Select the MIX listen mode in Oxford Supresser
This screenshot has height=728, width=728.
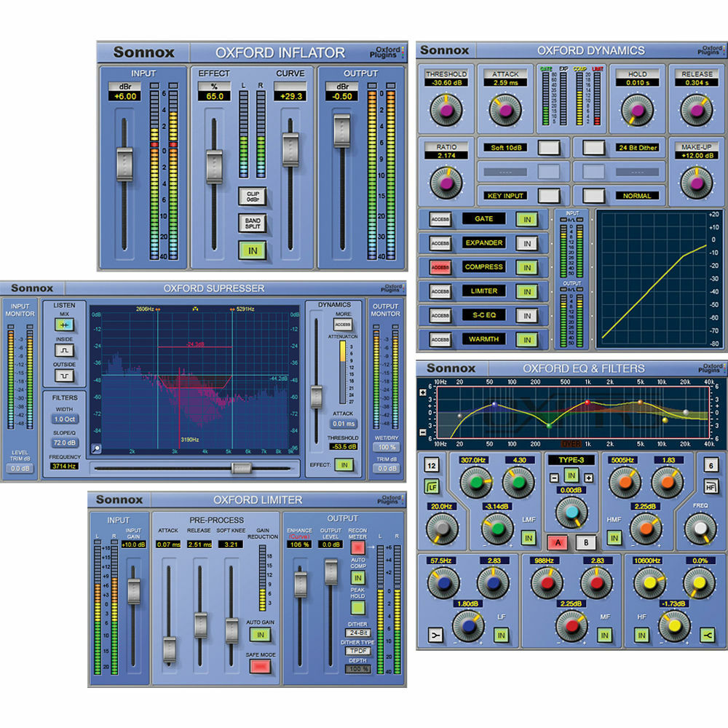pyautogui.click(x=64, y=324)
